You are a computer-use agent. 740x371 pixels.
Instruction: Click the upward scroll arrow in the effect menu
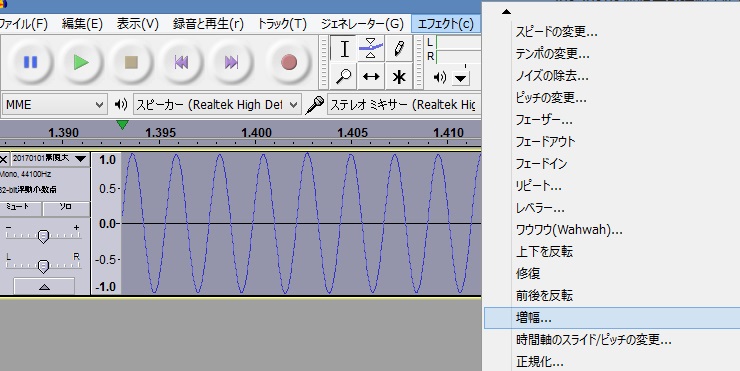506,12
